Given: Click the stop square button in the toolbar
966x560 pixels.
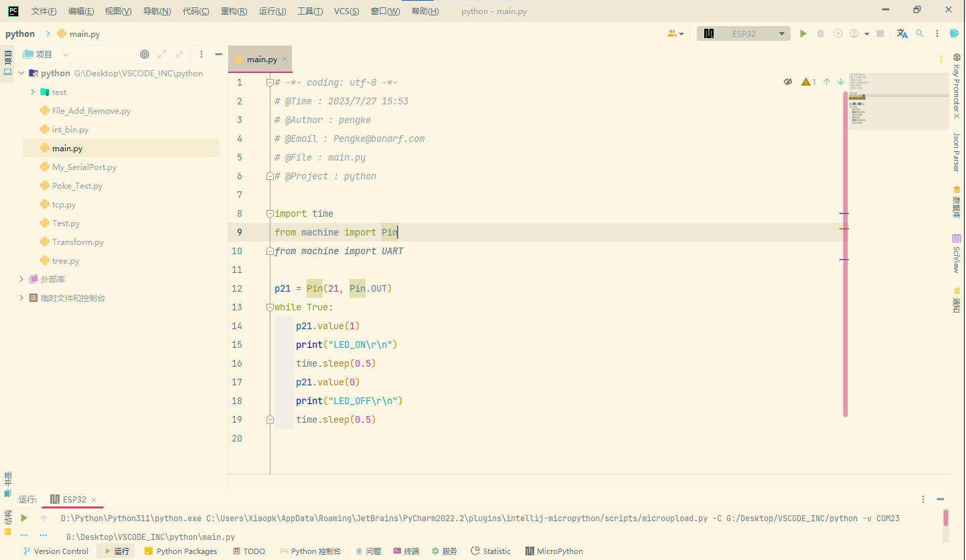Looking at the screenshot, I should coord(881,33).
